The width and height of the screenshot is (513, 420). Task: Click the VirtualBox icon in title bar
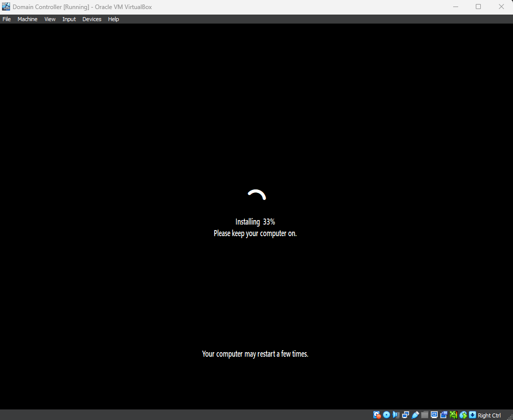6,7
